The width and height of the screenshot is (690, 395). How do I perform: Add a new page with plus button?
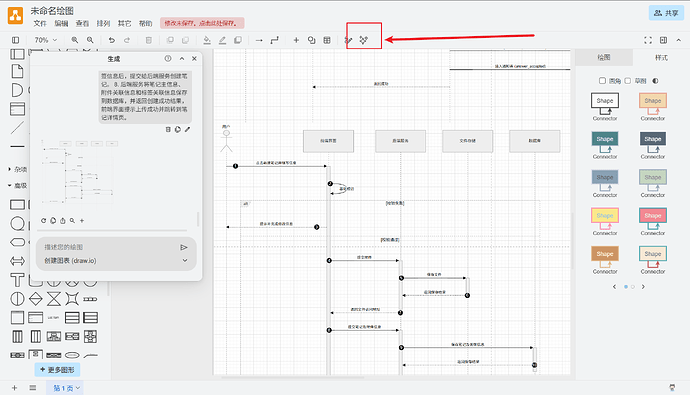click(15, 388)
